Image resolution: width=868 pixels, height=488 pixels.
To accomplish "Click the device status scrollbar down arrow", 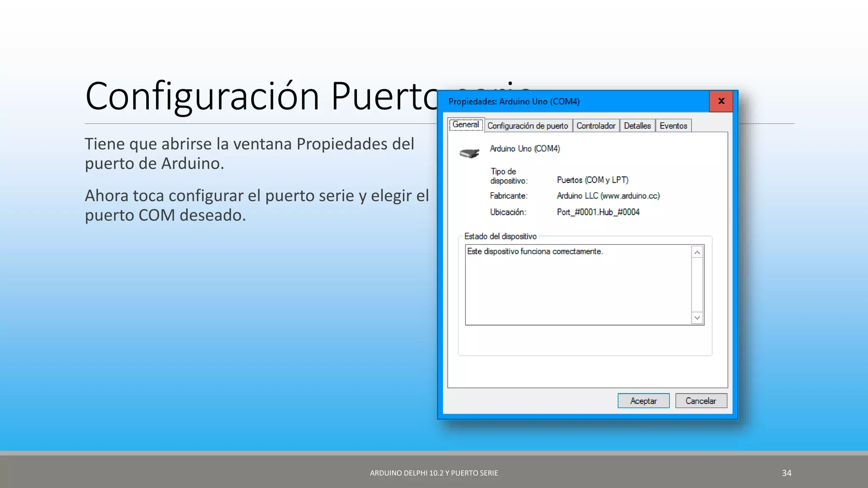I will (x=697, y=318).
